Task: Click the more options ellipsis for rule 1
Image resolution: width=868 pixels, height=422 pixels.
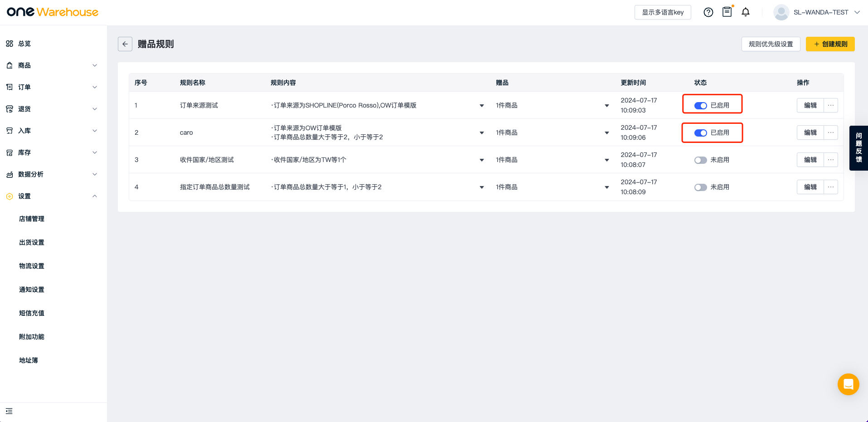Action: click(x=830, y=105)
